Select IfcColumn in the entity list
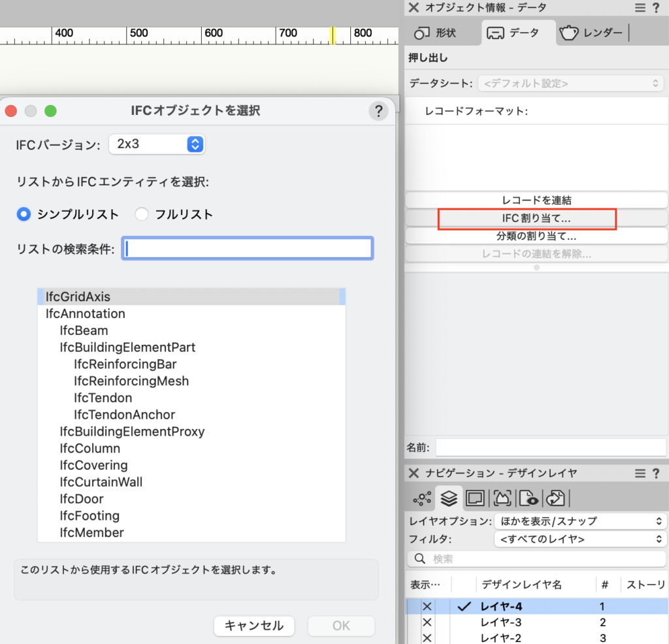 point(90,449)
